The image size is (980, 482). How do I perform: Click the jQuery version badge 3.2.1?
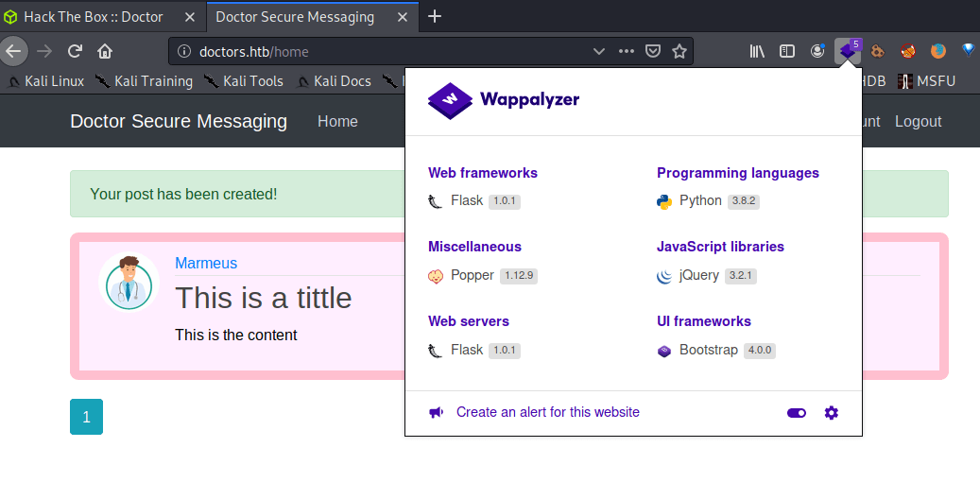(x=741, y=276)
